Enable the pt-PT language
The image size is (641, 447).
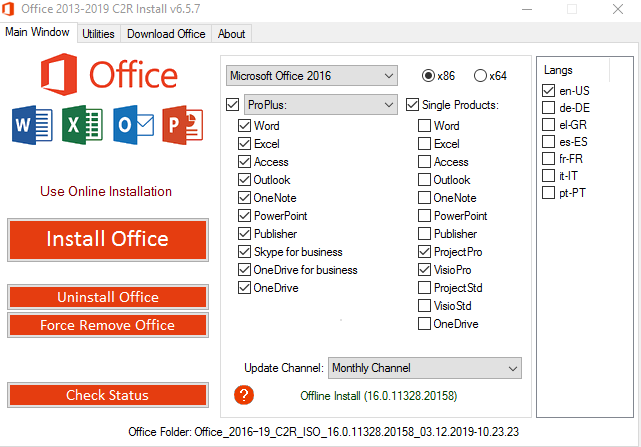[548, 192]
